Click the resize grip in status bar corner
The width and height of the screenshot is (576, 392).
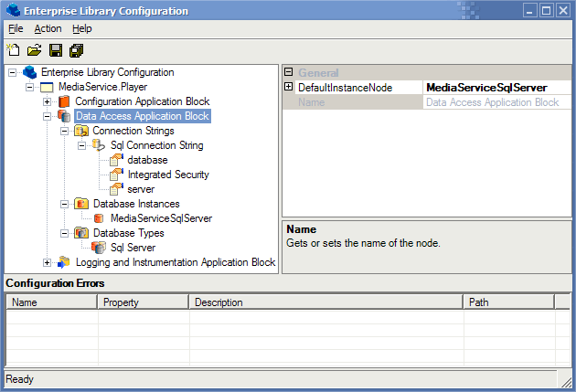coord(566,382)
